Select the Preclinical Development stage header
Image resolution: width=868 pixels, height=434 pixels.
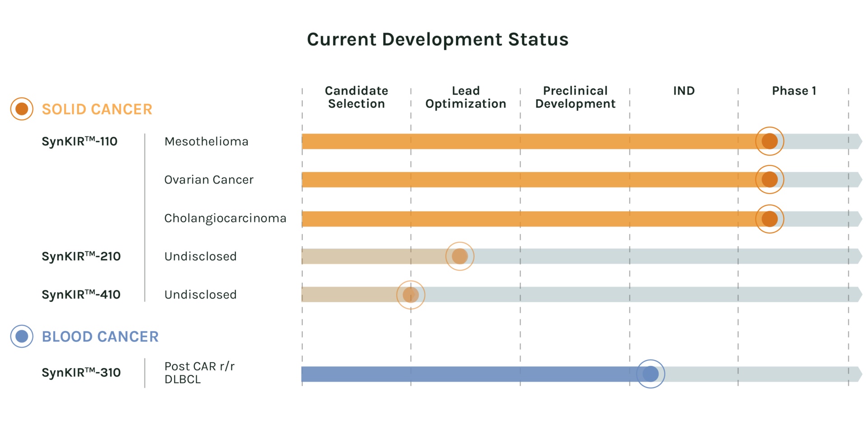pos(575,97)
